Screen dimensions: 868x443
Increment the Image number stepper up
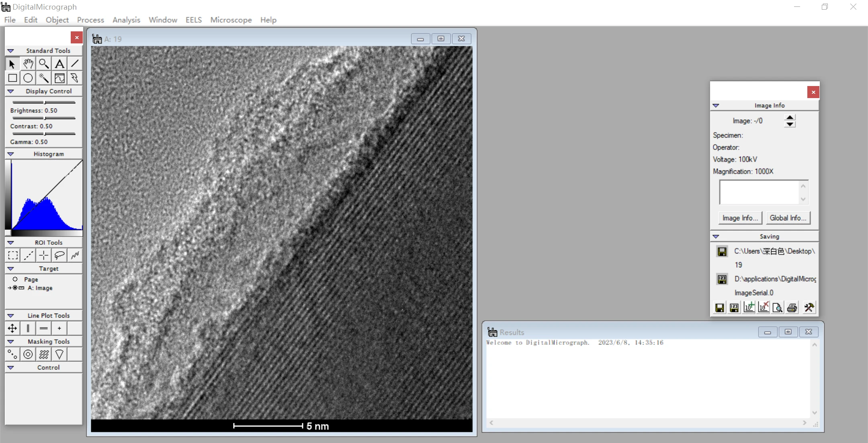790,117
